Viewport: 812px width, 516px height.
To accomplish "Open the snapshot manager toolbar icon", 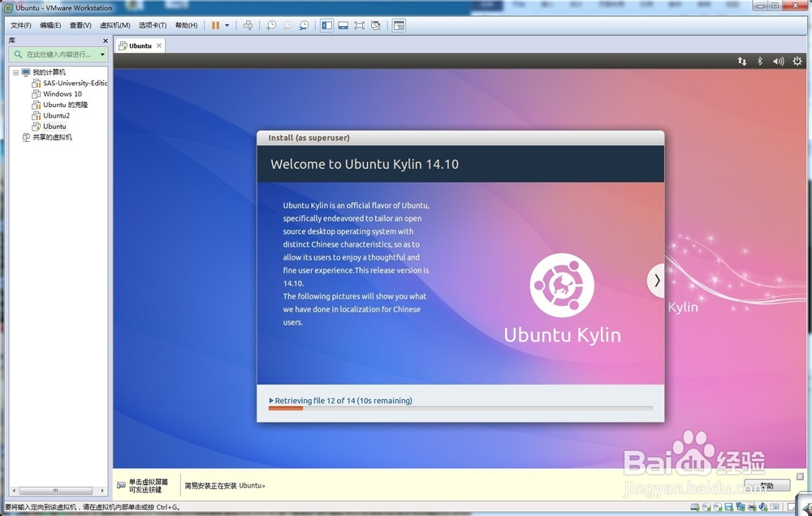I will click(x=304, y=25).
